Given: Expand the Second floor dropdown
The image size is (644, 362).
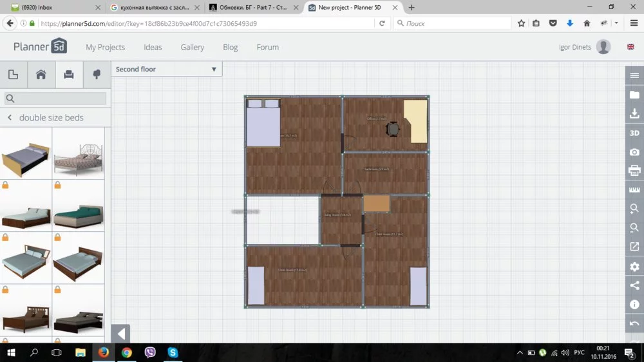Looking at the screenshot, I should coord(166,69).
